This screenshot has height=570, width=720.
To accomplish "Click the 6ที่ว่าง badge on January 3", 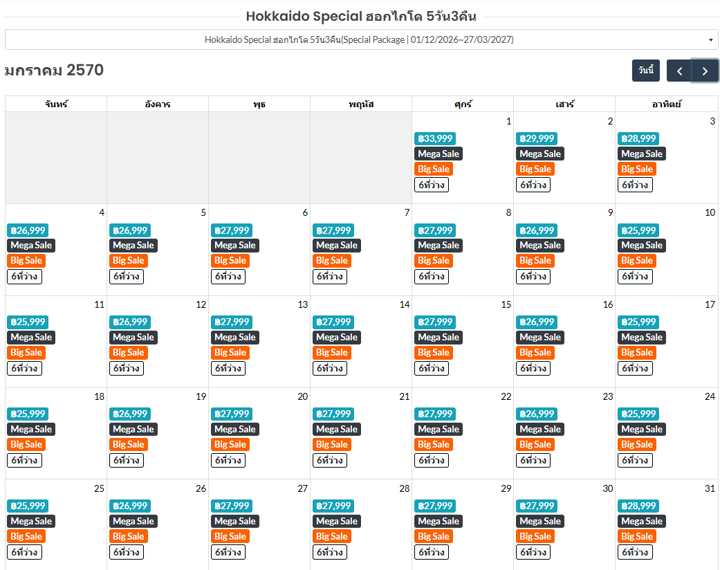I will tap(635, 185).
